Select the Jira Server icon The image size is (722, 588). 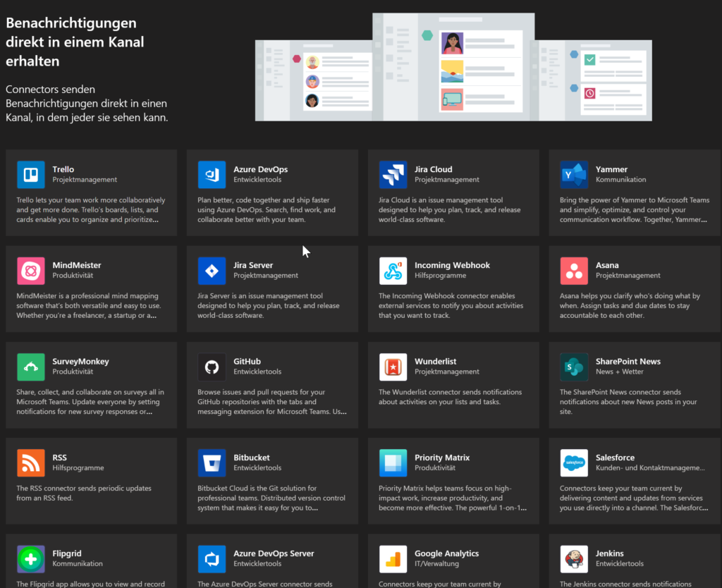click(212, 271)
